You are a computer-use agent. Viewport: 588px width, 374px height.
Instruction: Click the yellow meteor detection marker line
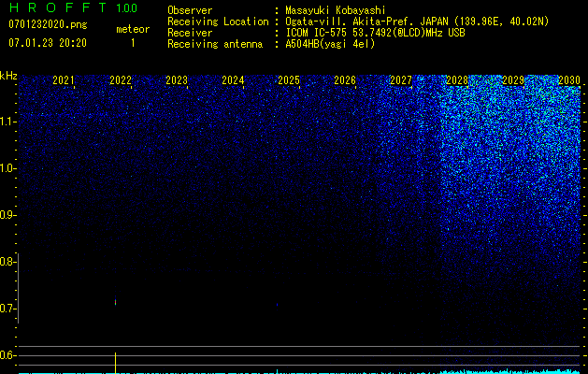point(115,363)
